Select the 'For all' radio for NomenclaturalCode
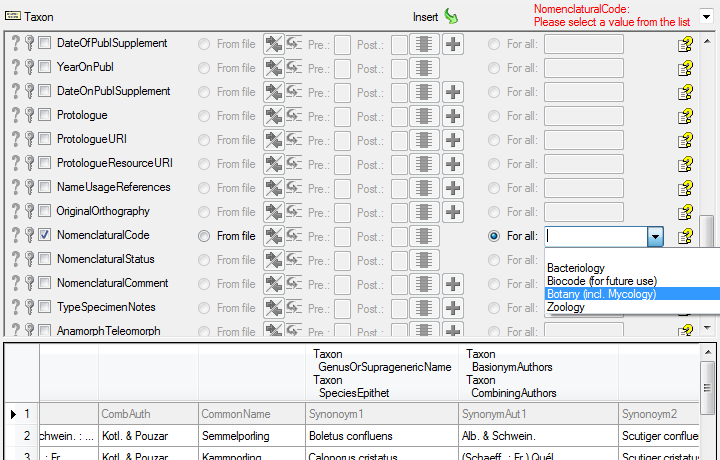This screenshot has width=720, height=460. (x=494, y=236)
